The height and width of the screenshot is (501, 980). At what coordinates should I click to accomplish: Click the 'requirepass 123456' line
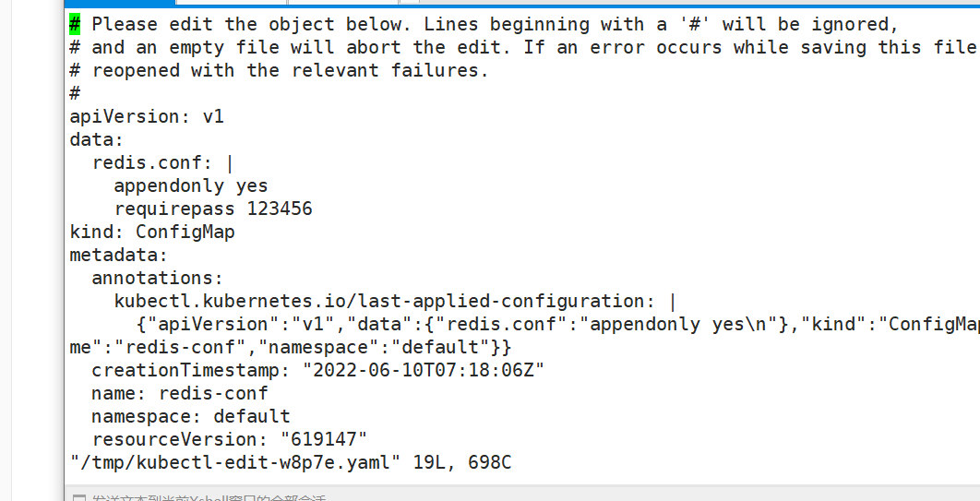coord(212,209)
